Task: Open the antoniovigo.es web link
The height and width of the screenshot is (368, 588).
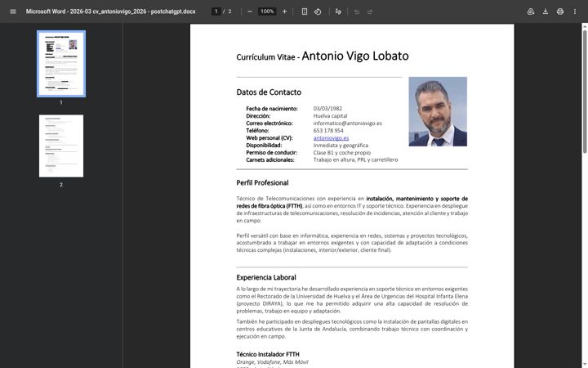Action: [x=331, y=138]
